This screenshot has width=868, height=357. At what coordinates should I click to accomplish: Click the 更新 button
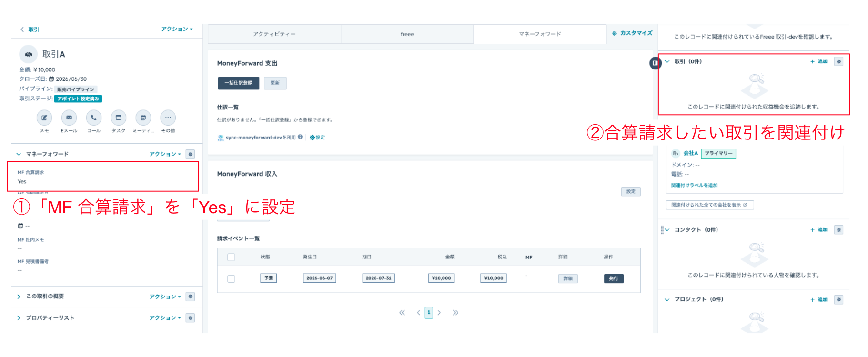pyautogui.click(x=275, y=83)
